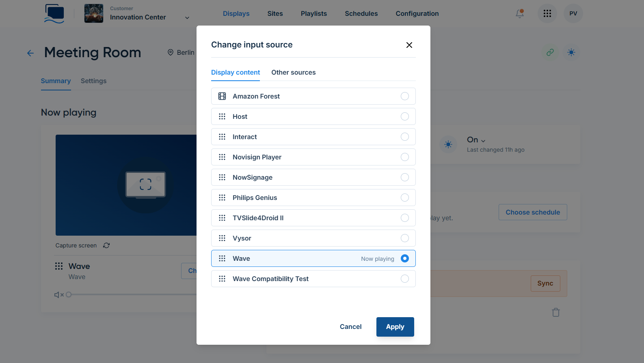644x363 pixels.
Task: Switch to the Display content tab
Action: tap(236, 73)
